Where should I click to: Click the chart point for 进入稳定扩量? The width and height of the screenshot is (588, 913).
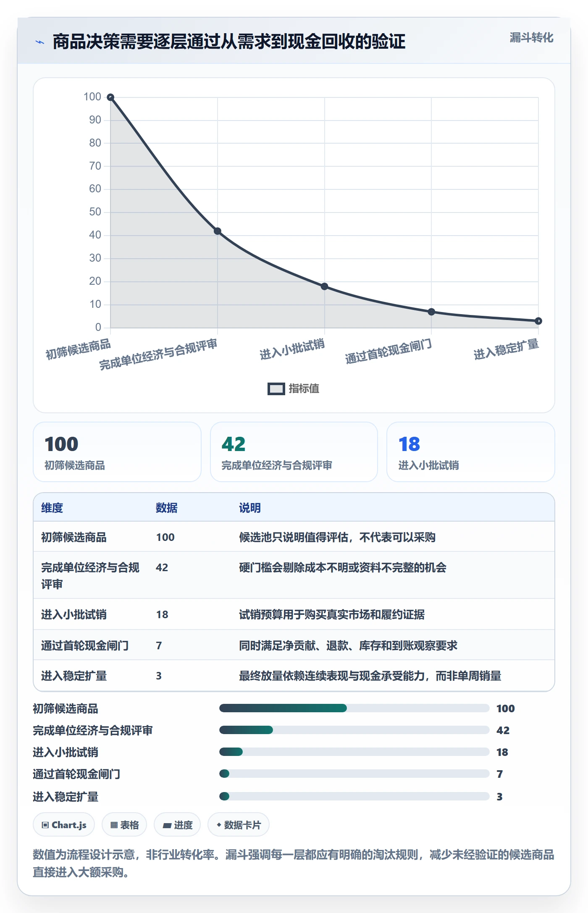point(538,321)
